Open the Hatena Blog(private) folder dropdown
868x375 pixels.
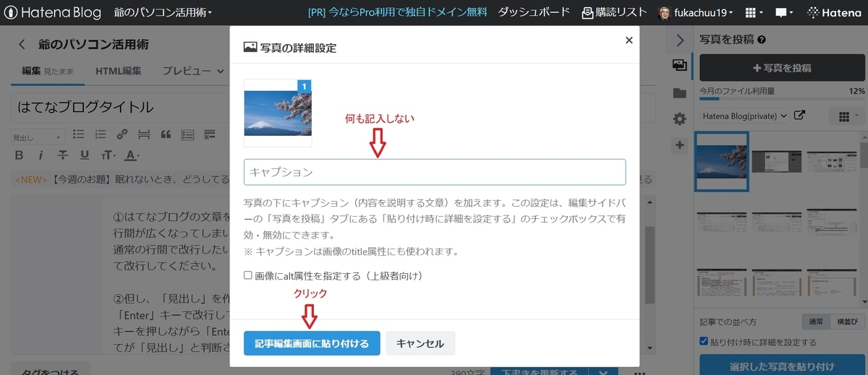(x=744, y=116)
